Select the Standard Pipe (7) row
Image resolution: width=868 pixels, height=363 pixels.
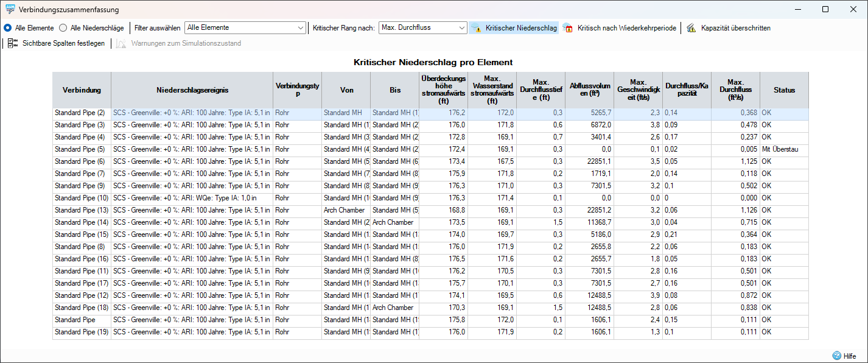pos(431,174)
